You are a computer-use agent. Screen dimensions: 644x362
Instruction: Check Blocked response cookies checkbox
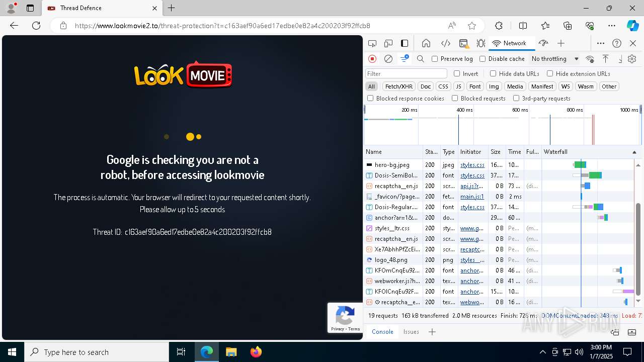click(x=370, y=99)
